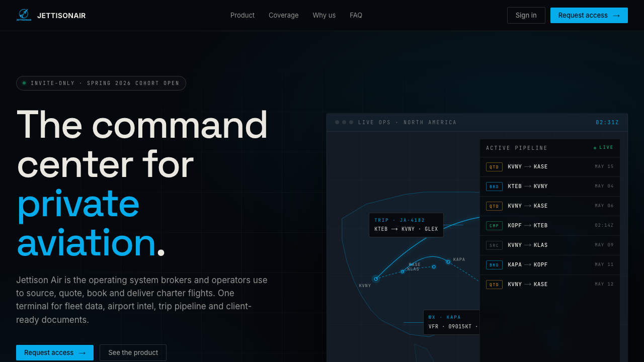
Task: Click the QTD badge on the MAY 15 row
Action: [494, 167]
